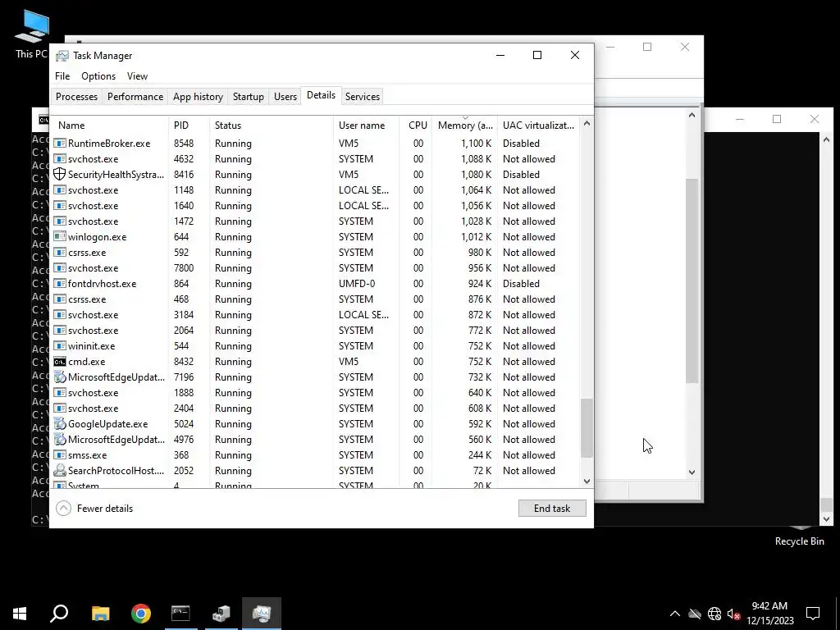Sort by the CPU column header
This screenshot has height=630, width=840.
coord(416,126)
